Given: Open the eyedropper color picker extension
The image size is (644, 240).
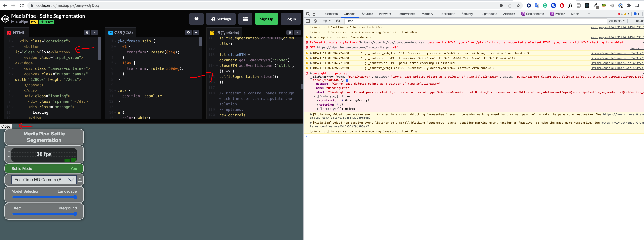Looking at the screenshot, I should pos(596,5).
